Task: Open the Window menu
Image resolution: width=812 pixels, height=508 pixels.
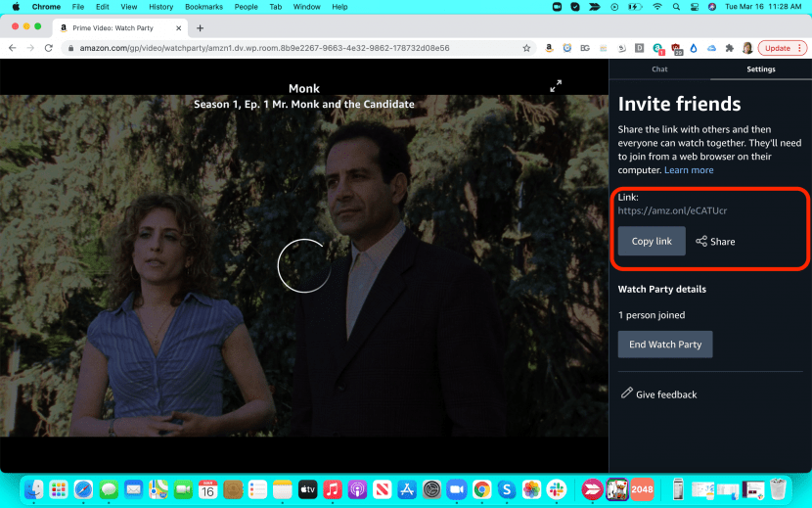Action: pyautogui.click(x=306, y=7)
